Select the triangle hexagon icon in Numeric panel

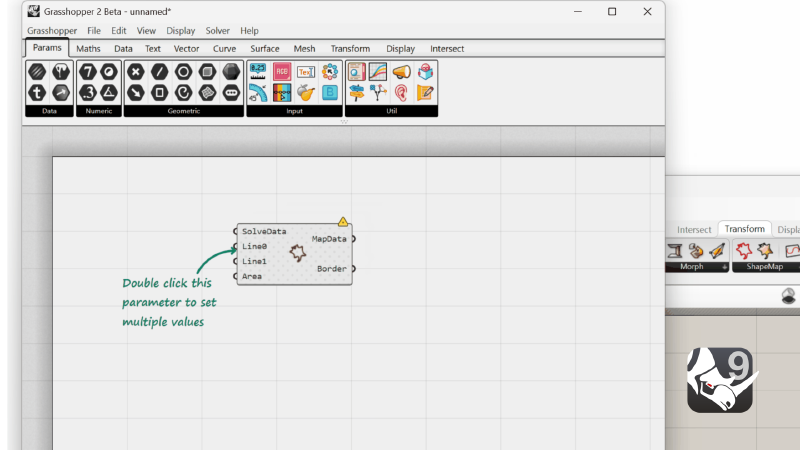[x=109, y=93]
